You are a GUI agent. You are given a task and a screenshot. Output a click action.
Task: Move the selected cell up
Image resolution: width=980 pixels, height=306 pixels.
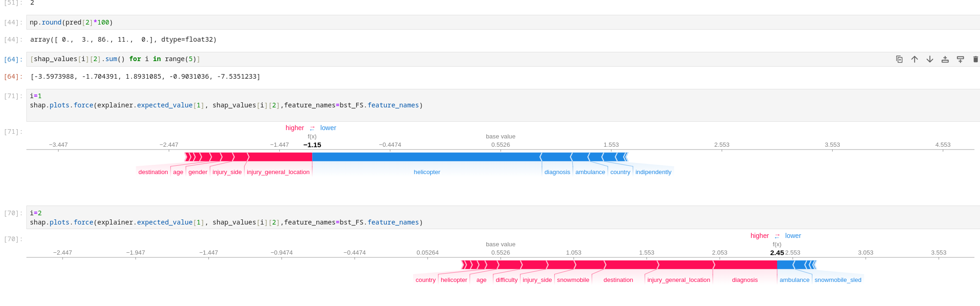tap(914, 59)
